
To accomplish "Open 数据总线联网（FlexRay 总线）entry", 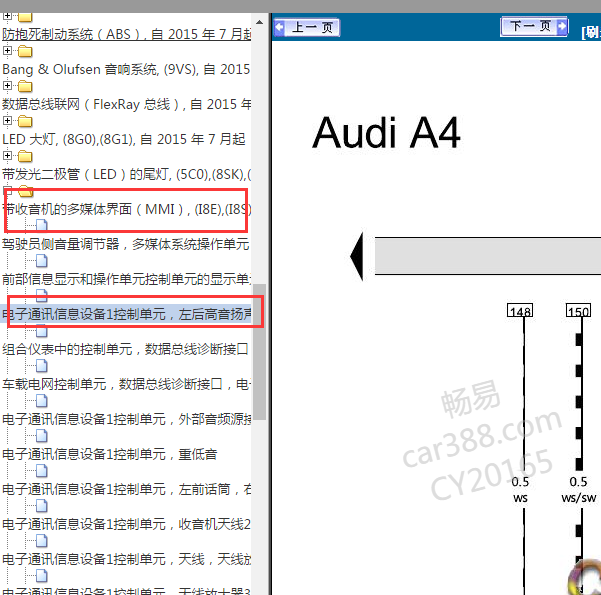I will [126, 104].
